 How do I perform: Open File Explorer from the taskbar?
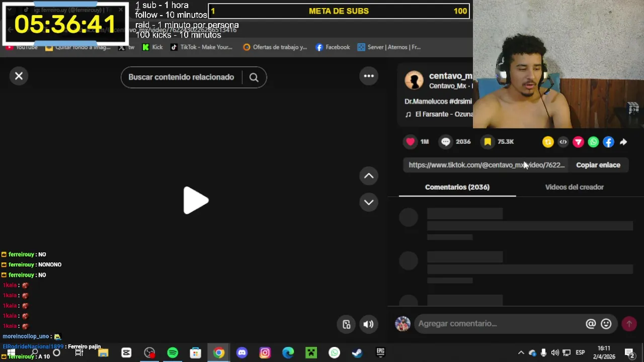coord(103,352)
